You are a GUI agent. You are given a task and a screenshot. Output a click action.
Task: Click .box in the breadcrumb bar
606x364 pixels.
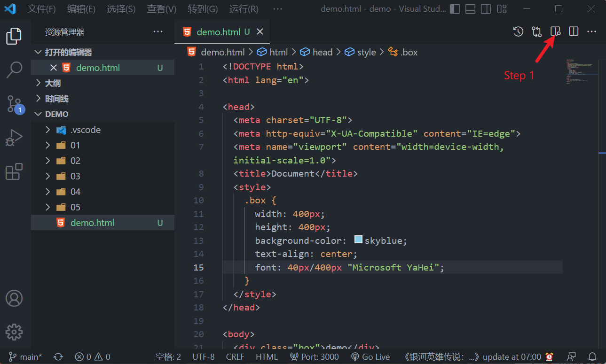[x=408, y=52]
